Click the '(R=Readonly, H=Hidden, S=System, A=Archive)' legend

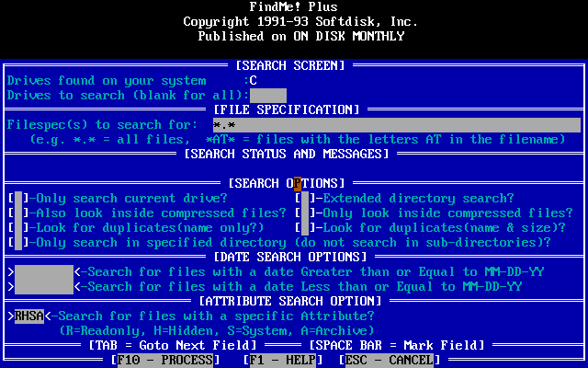(x=217, y=331)
